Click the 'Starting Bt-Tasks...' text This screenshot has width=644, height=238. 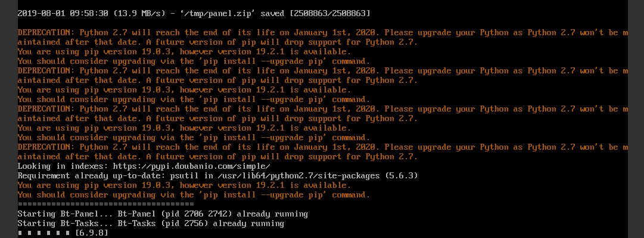pos(66,224)
